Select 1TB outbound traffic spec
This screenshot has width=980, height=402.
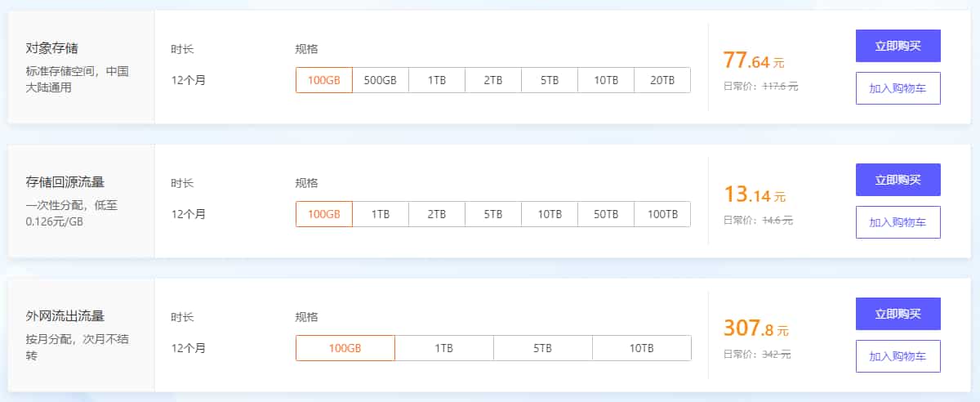pyautogui.click(x=443, y=348)
